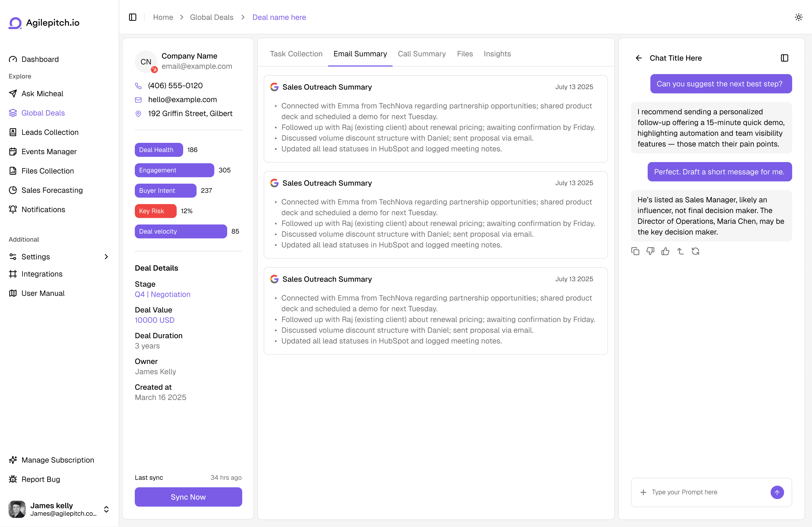
Task: Regenerate the chat response
Action: click(695, 251)
